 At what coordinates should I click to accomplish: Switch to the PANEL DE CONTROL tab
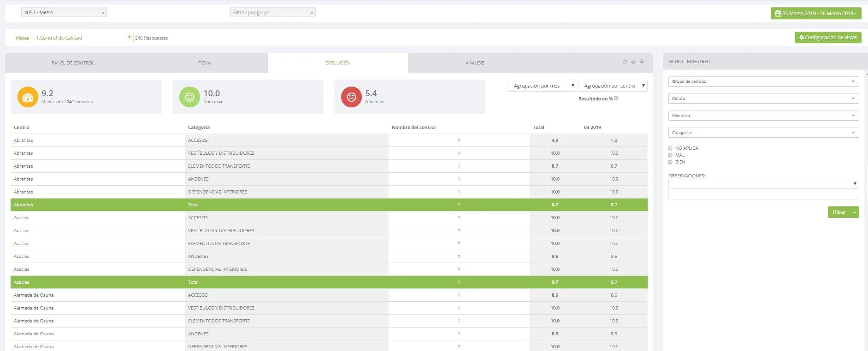[x=73, y=63]
